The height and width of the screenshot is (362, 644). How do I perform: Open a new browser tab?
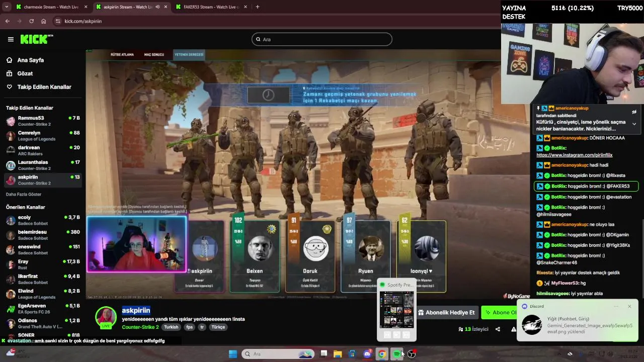pos(257,7)
